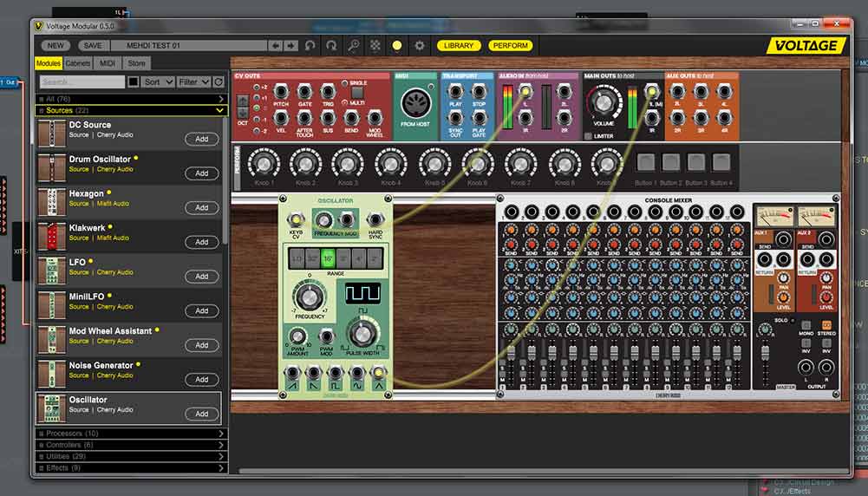Enable the LIMITER checkbox in Main Outs

588,135
